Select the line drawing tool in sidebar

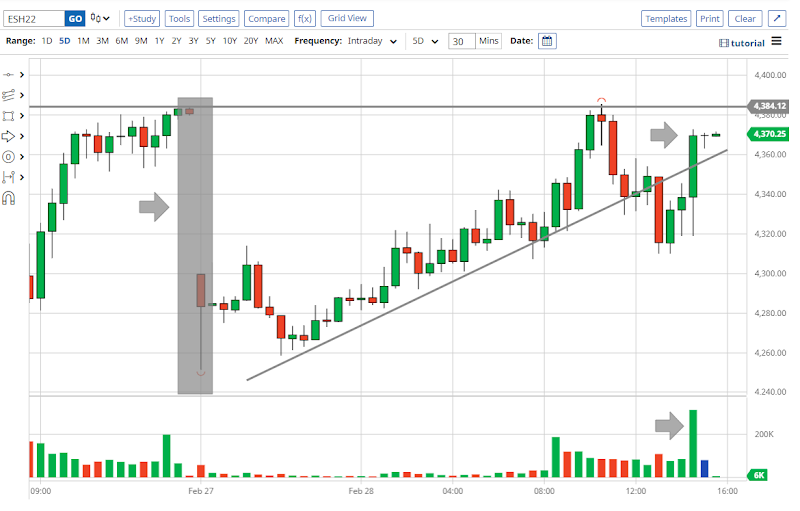(9, 75)
